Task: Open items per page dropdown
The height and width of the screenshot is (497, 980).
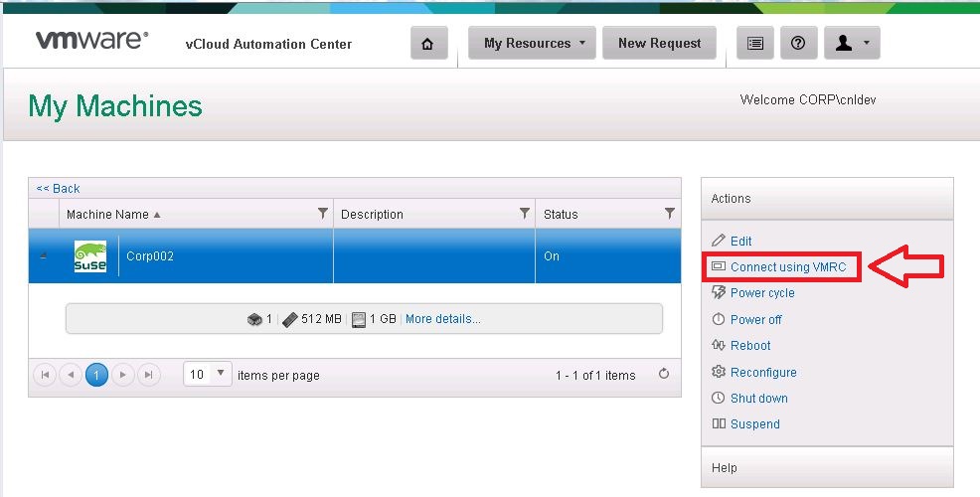Action: point(208,374)
